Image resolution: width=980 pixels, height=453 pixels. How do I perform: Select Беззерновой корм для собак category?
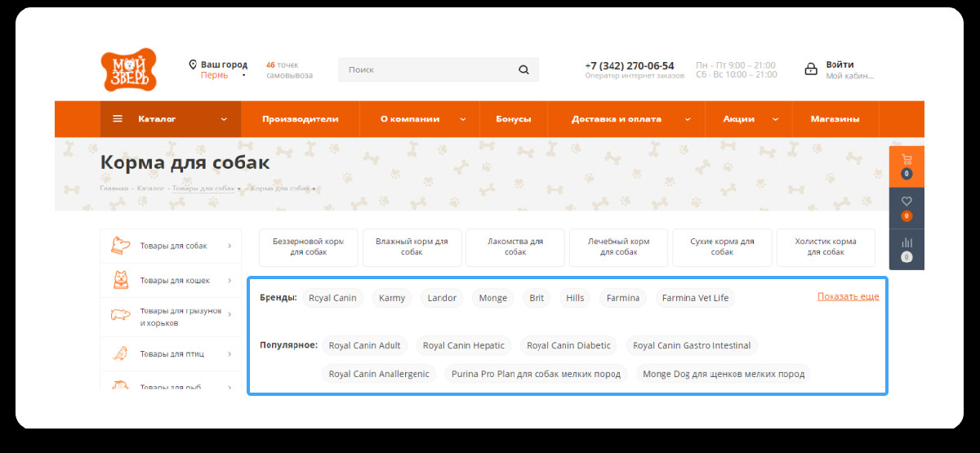pyautogui.click(x=308, y=247)
